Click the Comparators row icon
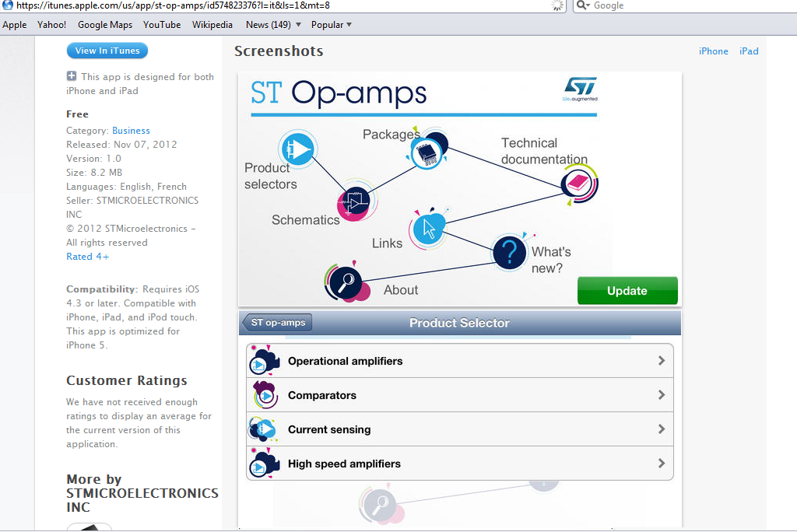 [265, 395]
